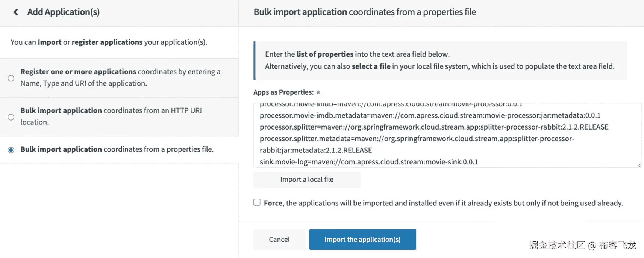Image resolution: width=644 pixels, height=258 pixels.
Task: Click the textarea resize handle corner
Action: (x=639, y=165)
